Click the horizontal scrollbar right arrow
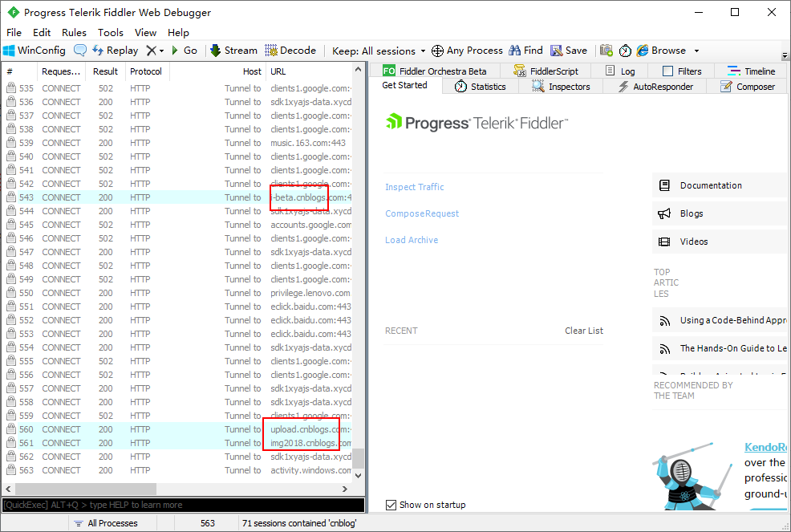The height and width of the screenshot is (532, 791). (344, 489)
